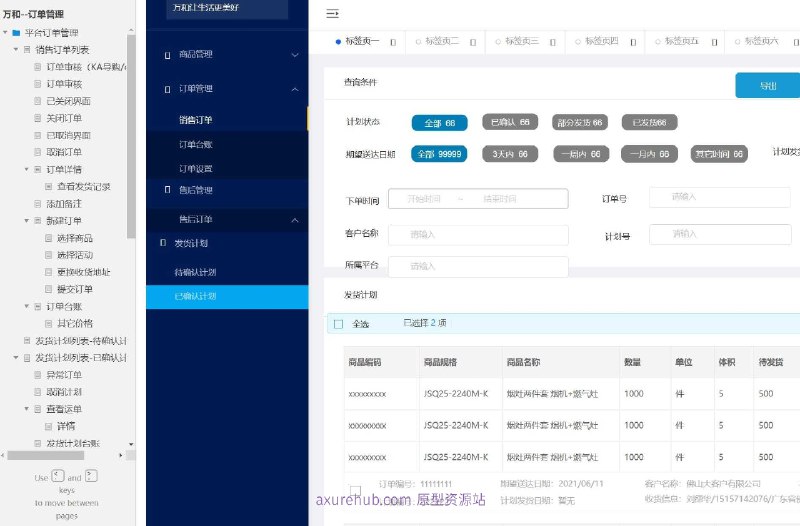Select the 已确认 66 plan status filter
Image resolution: width=800 pixels, height=526 pixels.
[x=510, y=122]
